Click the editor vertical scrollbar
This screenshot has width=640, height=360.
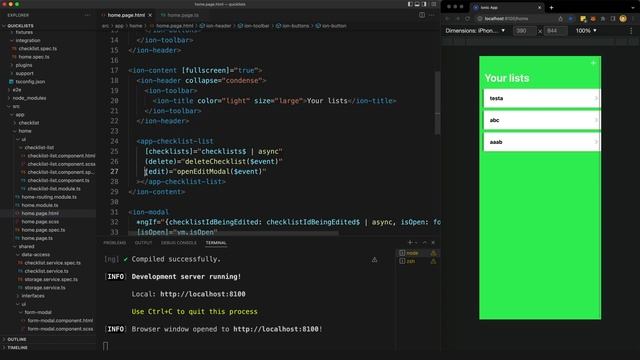coord(437,103)
